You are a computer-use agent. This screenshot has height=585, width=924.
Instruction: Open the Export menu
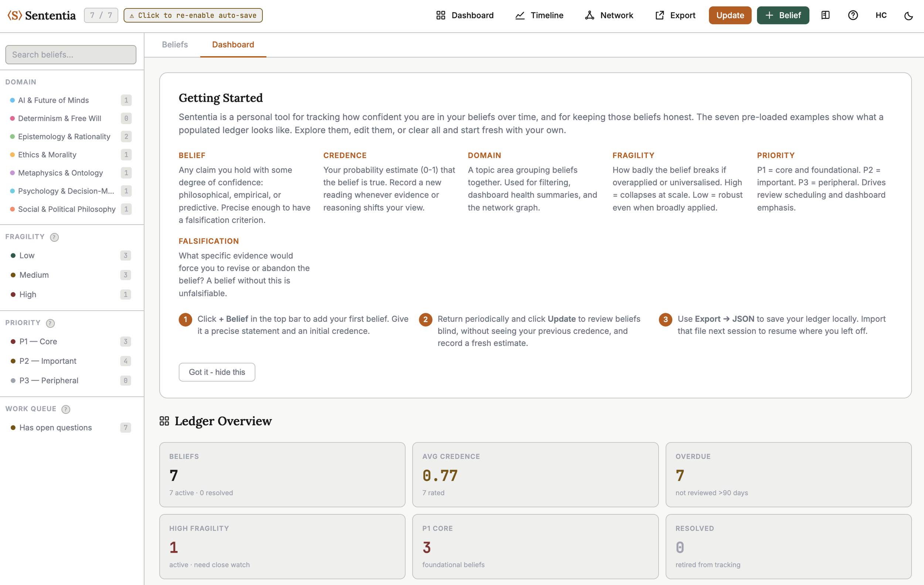[x=675, y=16]
